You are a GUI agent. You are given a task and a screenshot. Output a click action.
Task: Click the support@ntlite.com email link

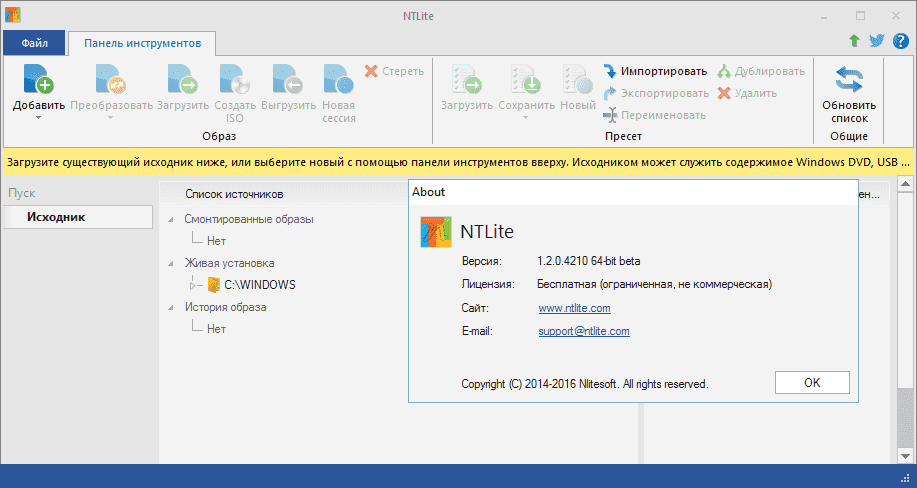coord(583,331)
